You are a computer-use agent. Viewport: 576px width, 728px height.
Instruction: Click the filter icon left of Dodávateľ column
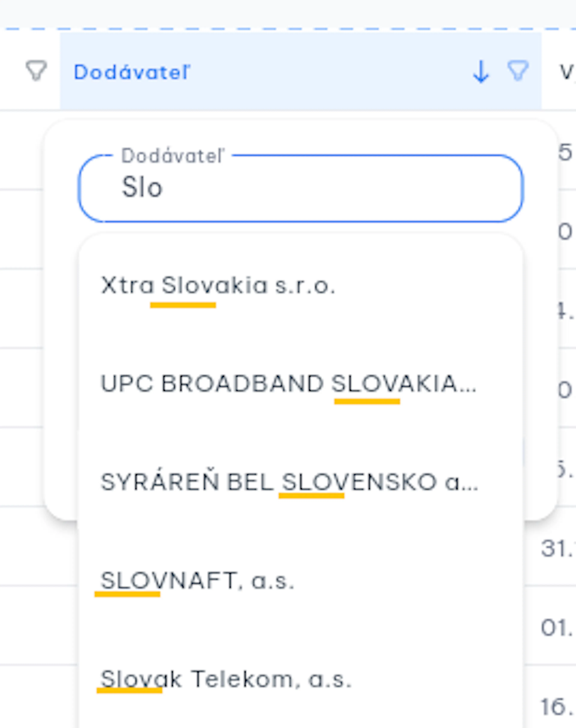tap(36, 71)
